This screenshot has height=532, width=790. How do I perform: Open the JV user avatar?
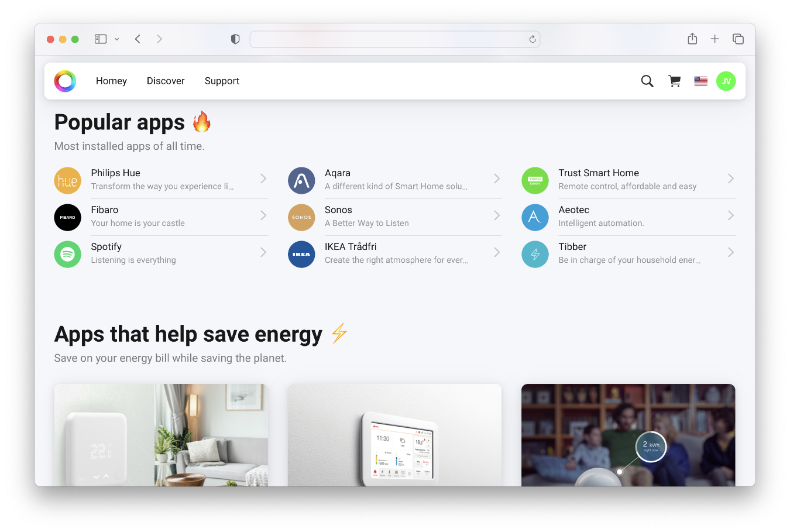(726, 81)
